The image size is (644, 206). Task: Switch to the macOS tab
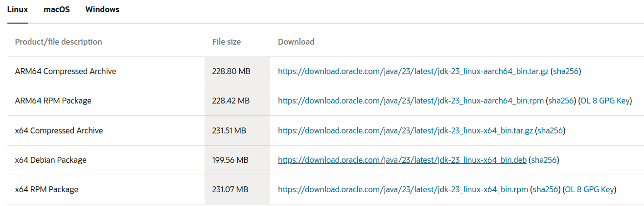[x=57, y=10]
